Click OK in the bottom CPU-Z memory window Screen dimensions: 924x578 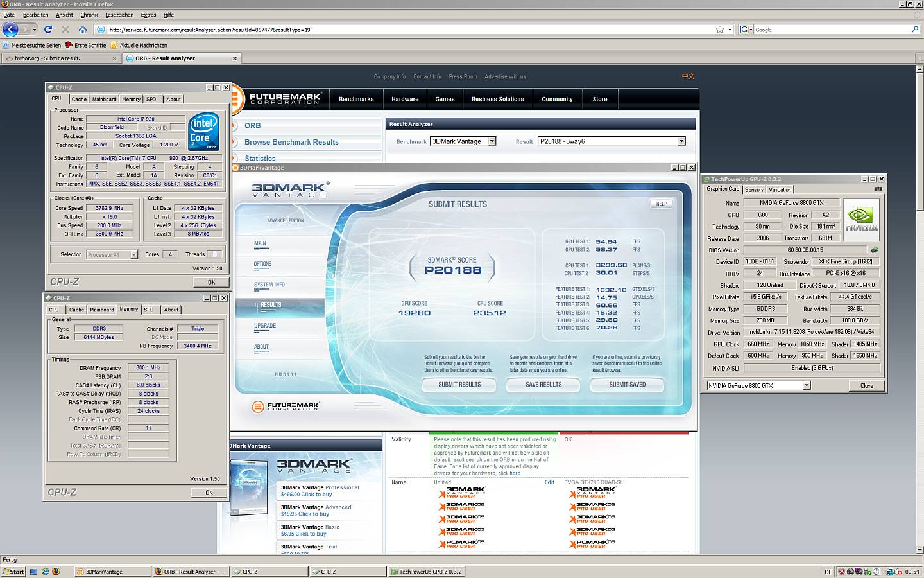pyautogui.click(x=209, y=493)
